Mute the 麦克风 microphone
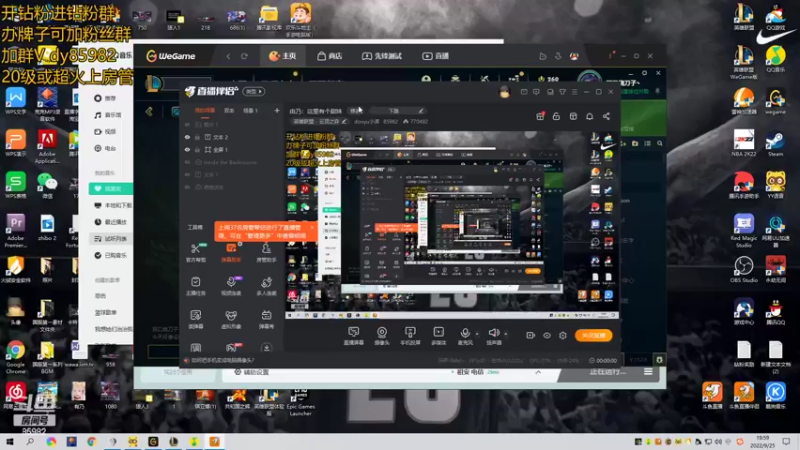This screenshot has height=450, width=800. (465, 336)
